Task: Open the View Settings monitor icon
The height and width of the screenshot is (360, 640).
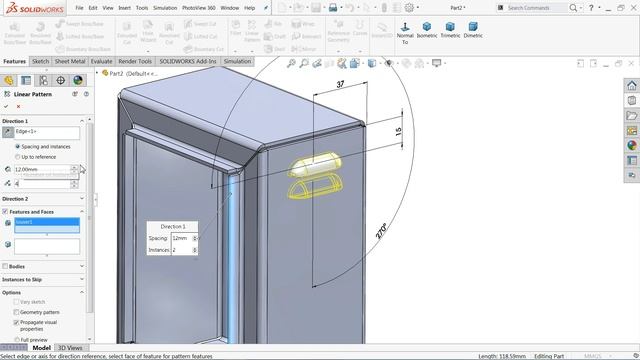Action: coord(437,63)
